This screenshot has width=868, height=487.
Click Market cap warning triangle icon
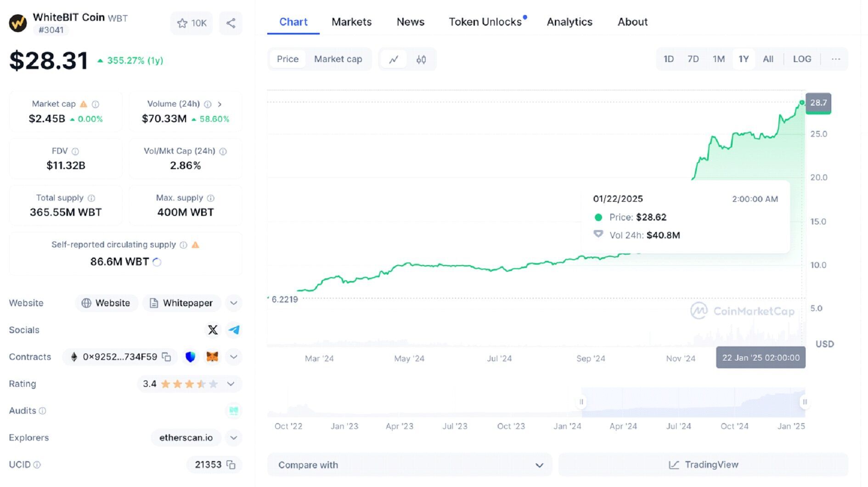(x=84, y=104)
